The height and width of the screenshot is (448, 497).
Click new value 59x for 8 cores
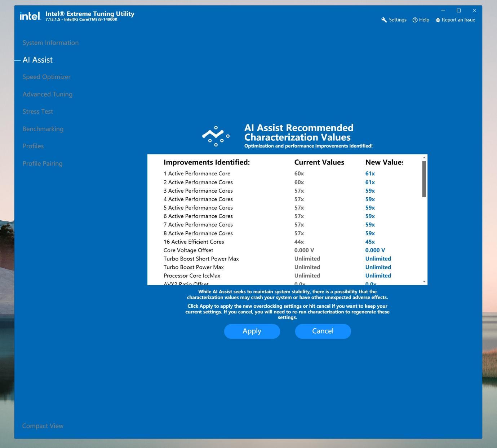point(370,233)
